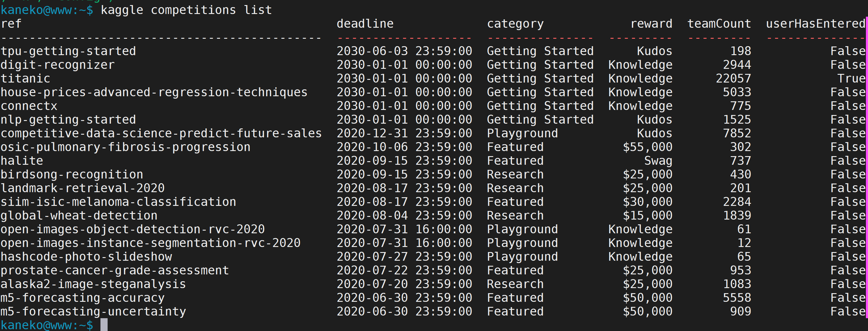Click the 'userHasEntered' column header
The image size is (868, 331).
(x=816, y=24)
